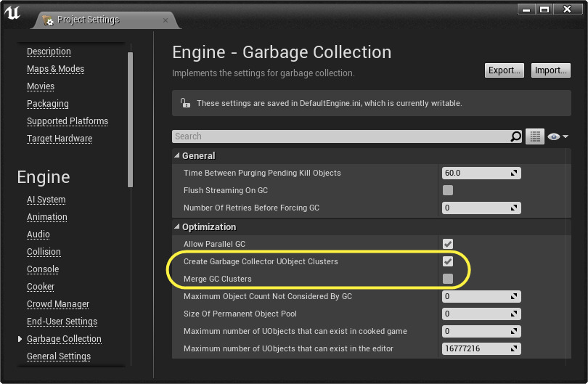The height and width of the screenshot is (384, 588).
Task: Toggle Merge GC Clusters checkbox
Action: (x=448, y=279)
